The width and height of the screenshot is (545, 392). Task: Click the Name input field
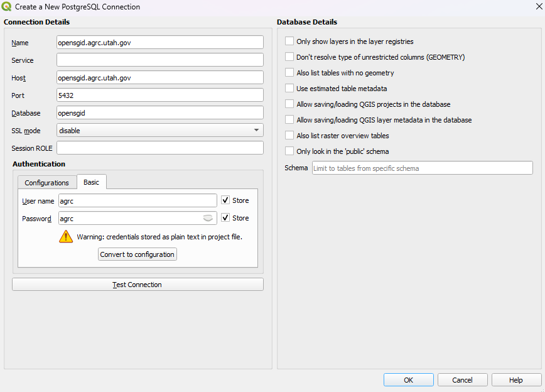[x=160, y=43]
